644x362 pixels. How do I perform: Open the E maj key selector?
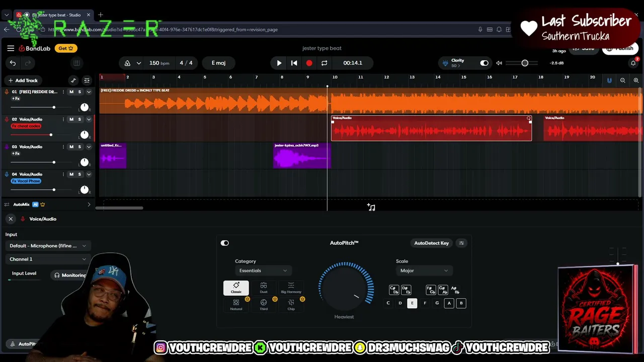point(218,63)
